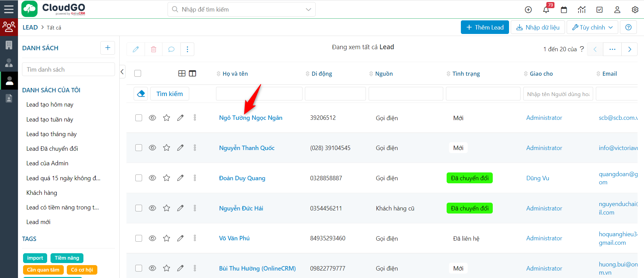Image resolution: width=644 pixels, height=278 pixels.
Task: Open the notifications bell icon
Action: click(546, 10)
